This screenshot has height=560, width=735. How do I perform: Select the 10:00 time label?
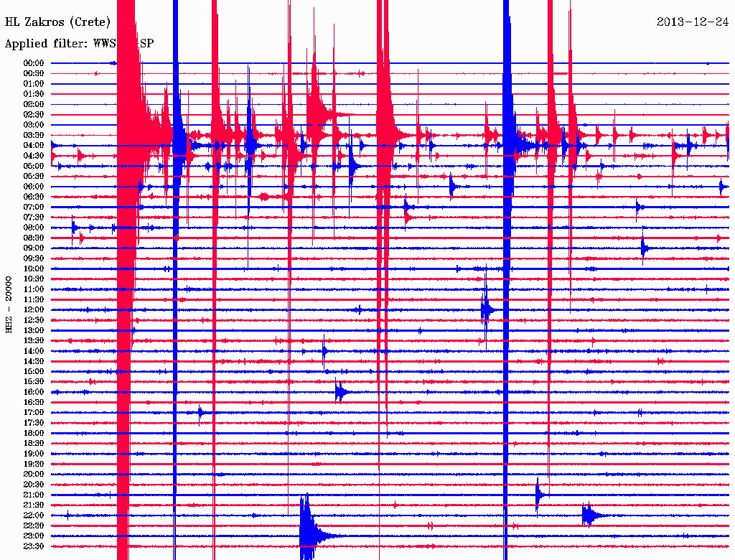click(34, 269)
